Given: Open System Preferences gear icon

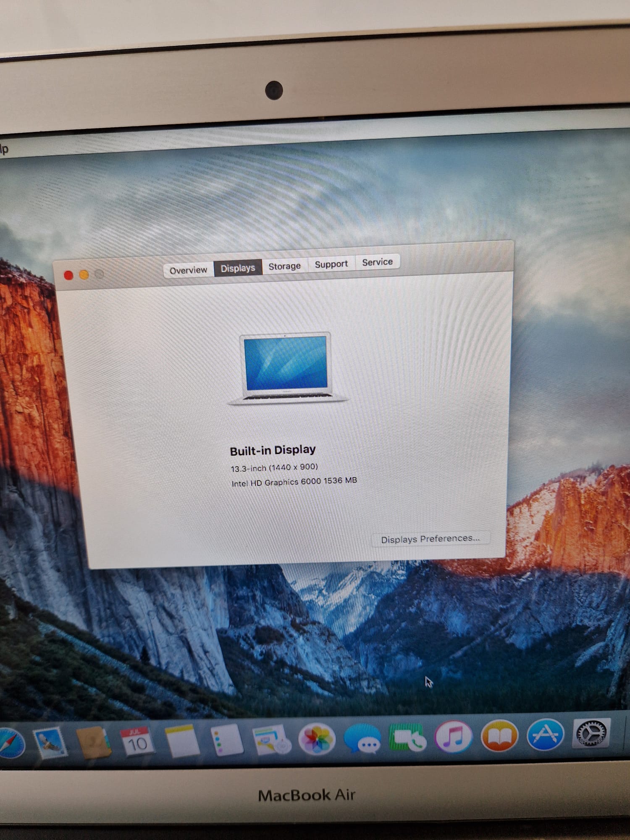Looking at the screenshot, I should pyautogui.click(x=591, y=733).
